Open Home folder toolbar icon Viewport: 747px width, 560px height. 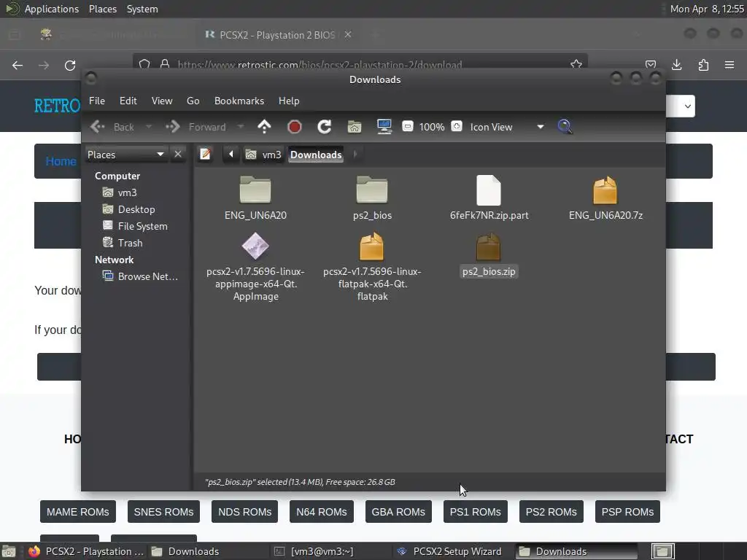(x=355, y=127)
